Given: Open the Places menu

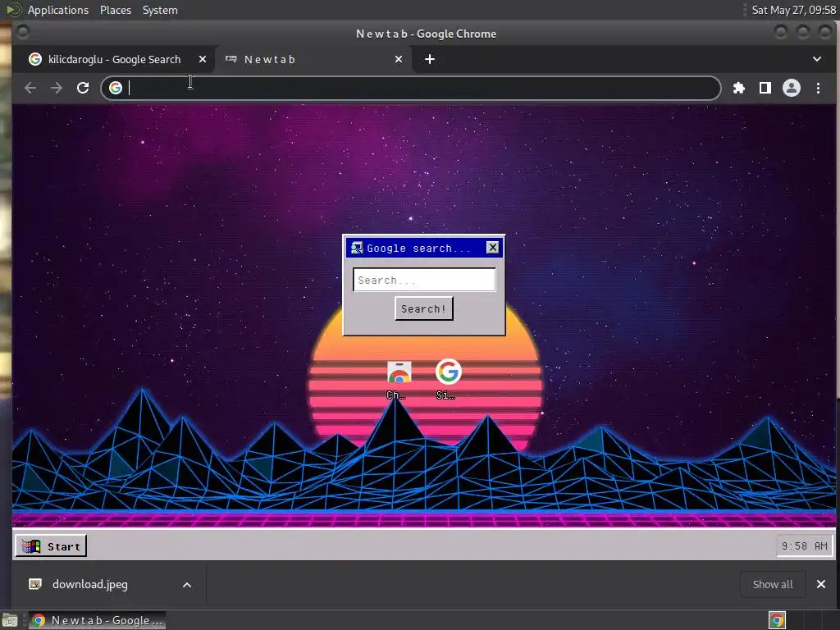Looking at the screenshot, I should coord(116,10).
